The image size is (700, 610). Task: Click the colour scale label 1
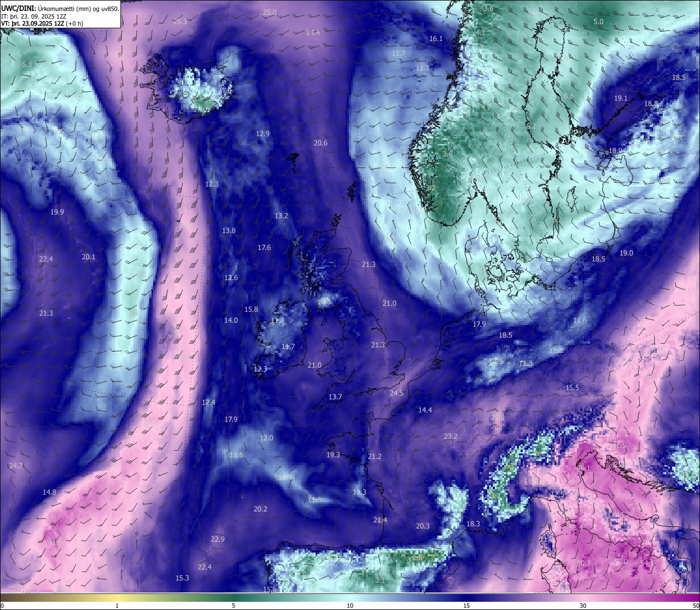117,606
